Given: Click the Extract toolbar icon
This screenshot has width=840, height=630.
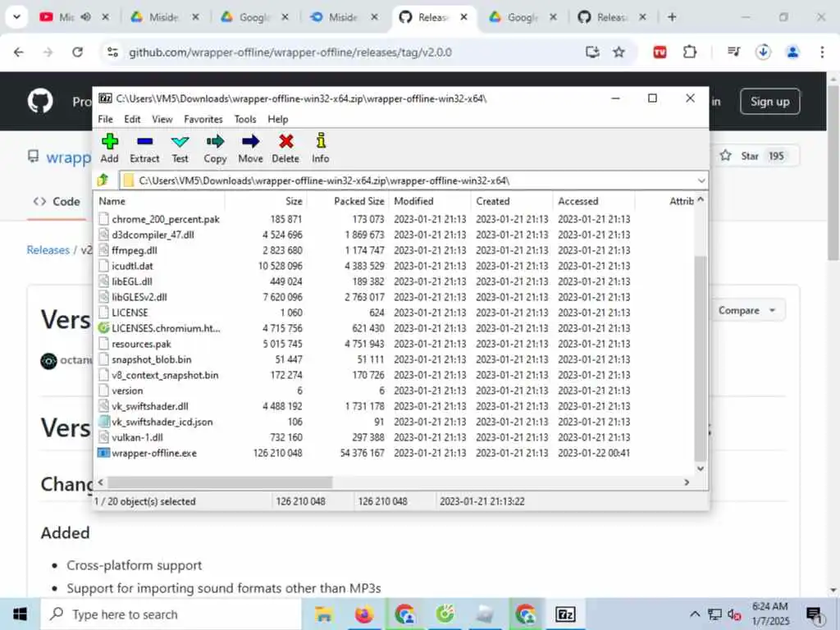Looking at the screenshot, I should click(x=144, y=141).
